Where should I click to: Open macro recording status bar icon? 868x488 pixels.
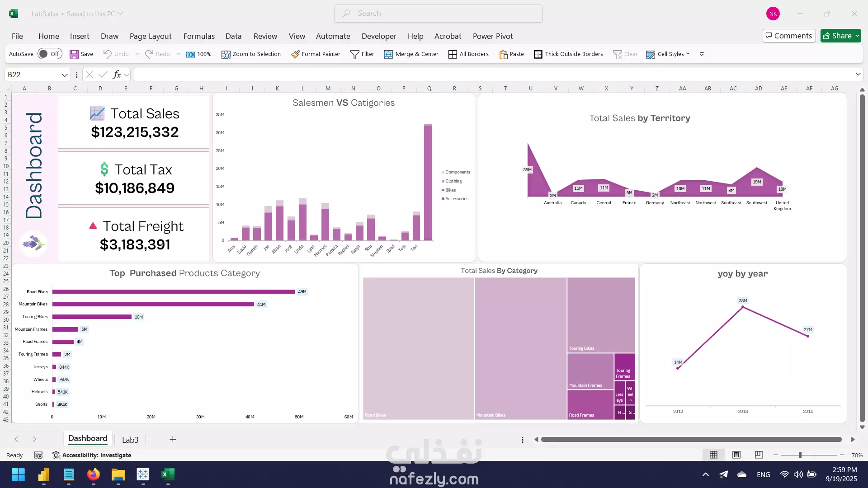coord(38,455)
